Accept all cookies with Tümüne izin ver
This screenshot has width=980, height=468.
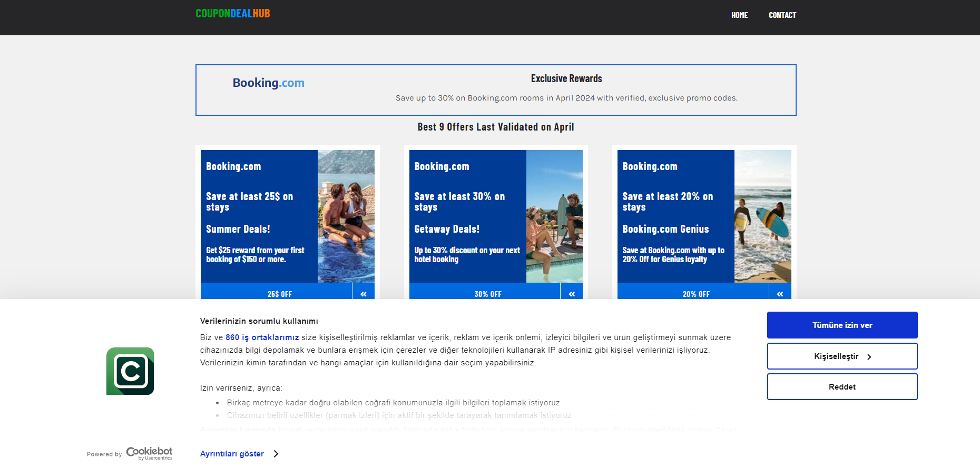(842, 325)
